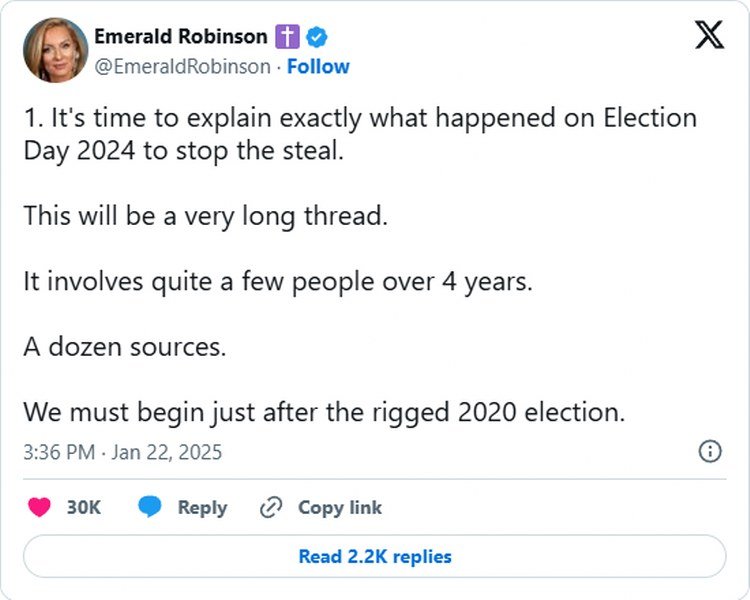Click the "This will be a very long thread" line
Screen dimensions: 750x600
(x=205, y=215)
